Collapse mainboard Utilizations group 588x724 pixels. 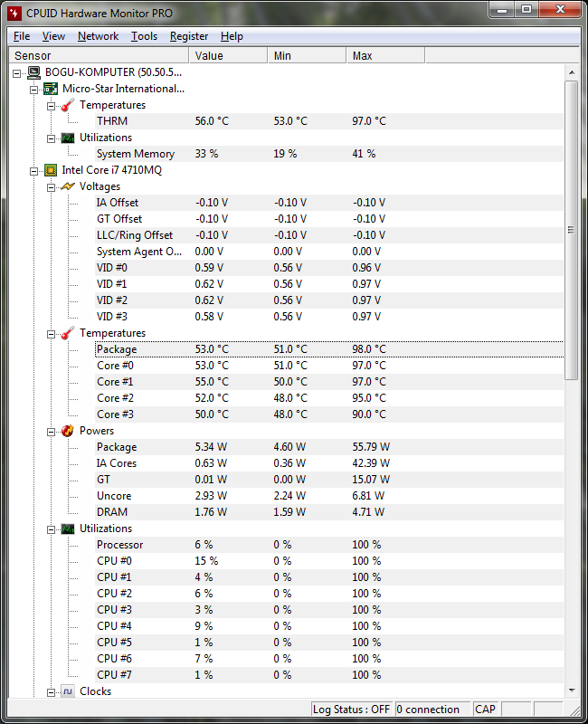[52, 138]
